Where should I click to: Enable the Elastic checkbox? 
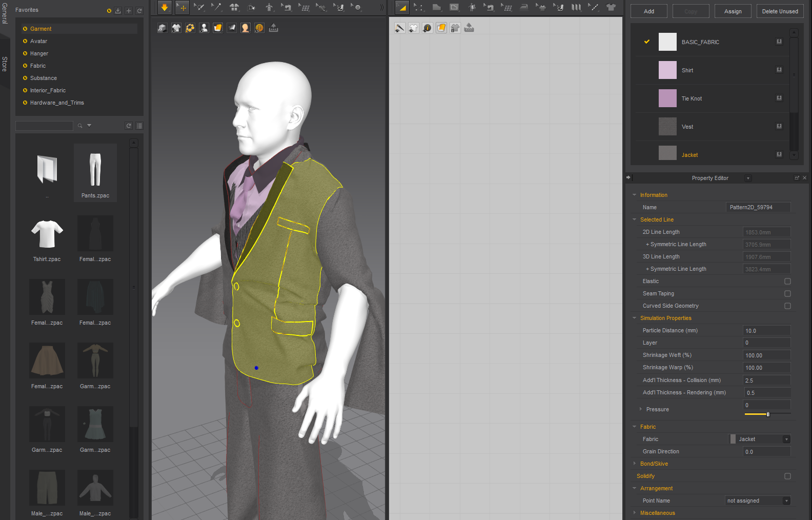[787, 282]
